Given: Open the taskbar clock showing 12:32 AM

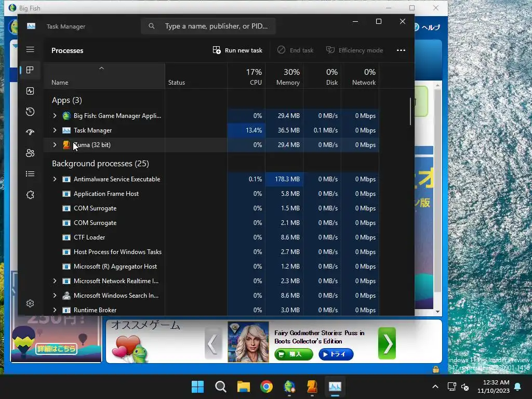Looking at the screenshot, I should tap(494, 387).
